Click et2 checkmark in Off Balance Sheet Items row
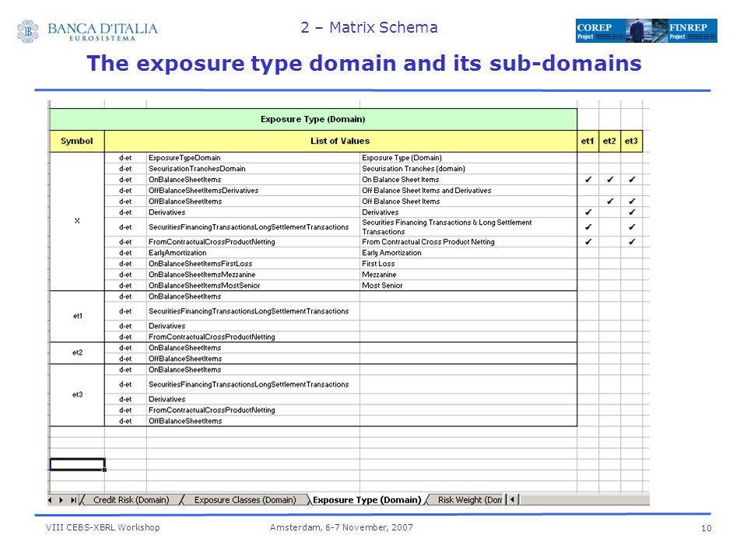Viewport: 747px width, 560px height. tap(610, 201)
